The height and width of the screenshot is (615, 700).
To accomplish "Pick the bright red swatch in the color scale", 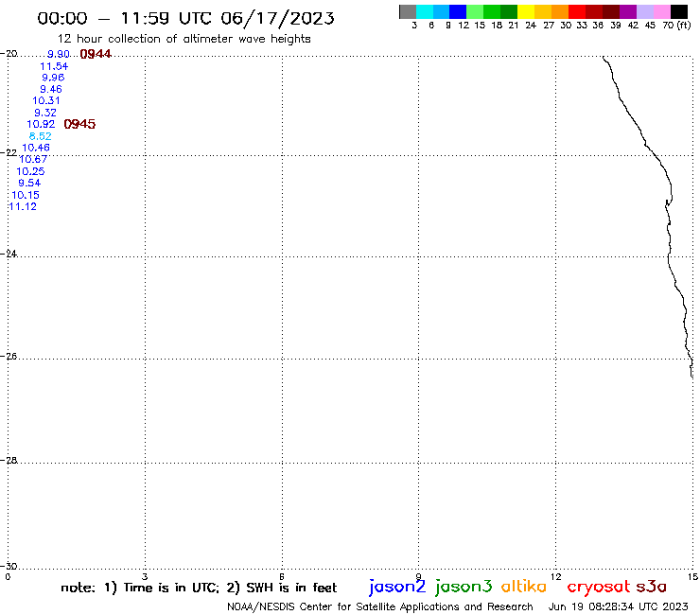I will (x=577, y=11).
